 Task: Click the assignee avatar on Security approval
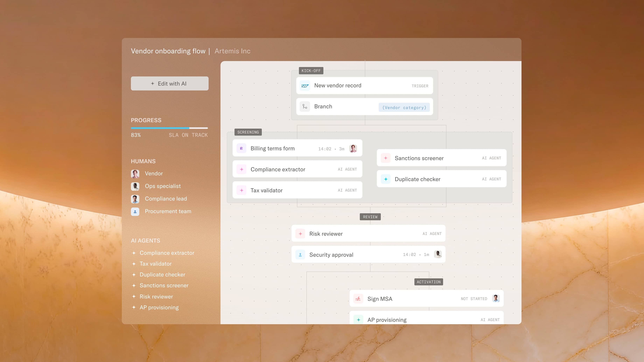438,254
